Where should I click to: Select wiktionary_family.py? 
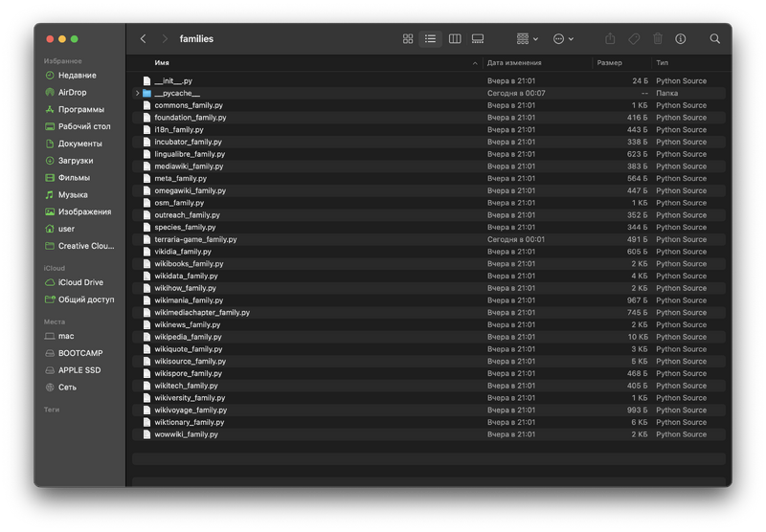[x=429, y=423]
